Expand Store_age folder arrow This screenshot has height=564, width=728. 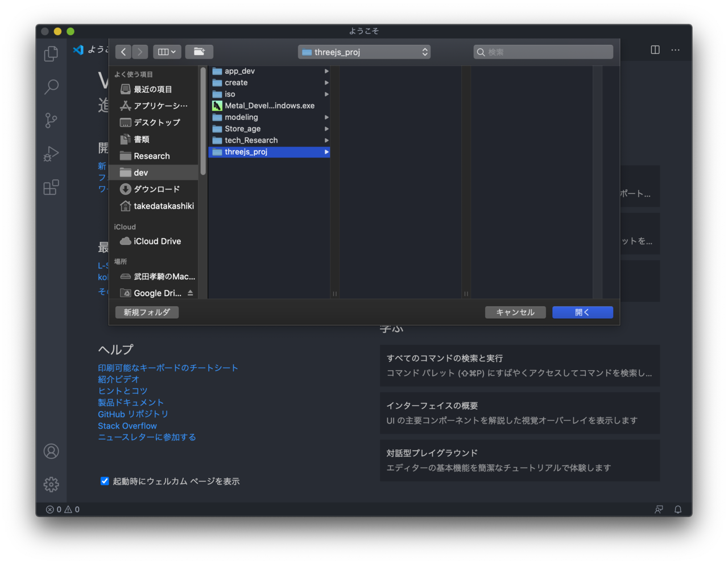tap(326, 128)
